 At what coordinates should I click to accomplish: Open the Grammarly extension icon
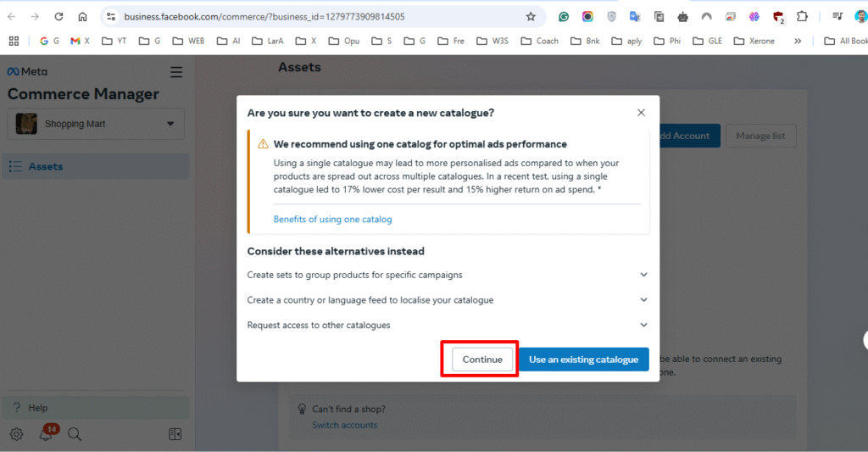(564, 17)
